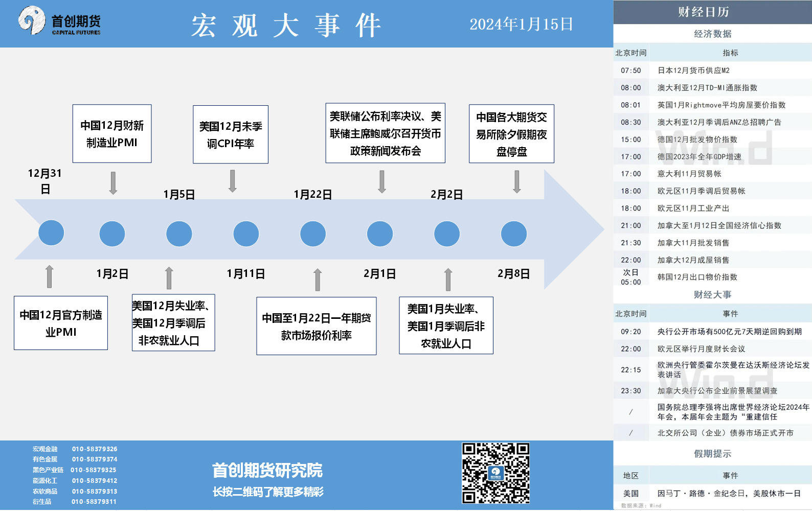Click the 有色金属 phone number 010-58379374
Image resolution: width=812 pixels, height=511 pixels.
95,459
